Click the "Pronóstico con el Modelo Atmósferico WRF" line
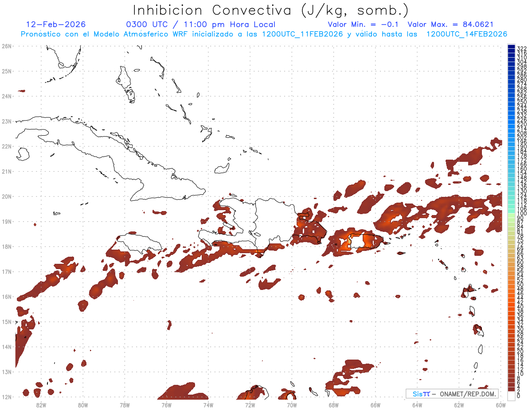 (263, 34)
